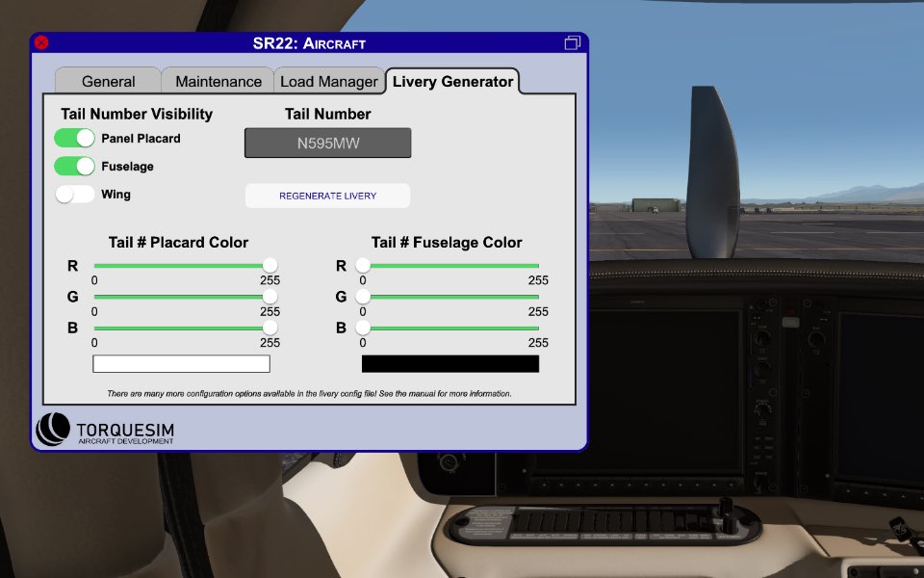The height and width of the screenshot is (578, 924).
Task: Disable Panel Placard tail number visibility
Action: tap(74, 138)
